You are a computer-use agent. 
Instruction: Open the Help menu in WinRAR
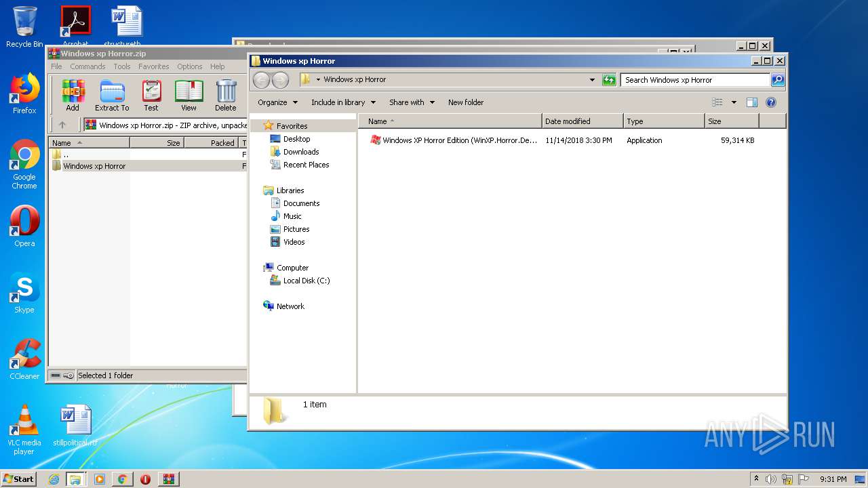click(x=217, y=66)
